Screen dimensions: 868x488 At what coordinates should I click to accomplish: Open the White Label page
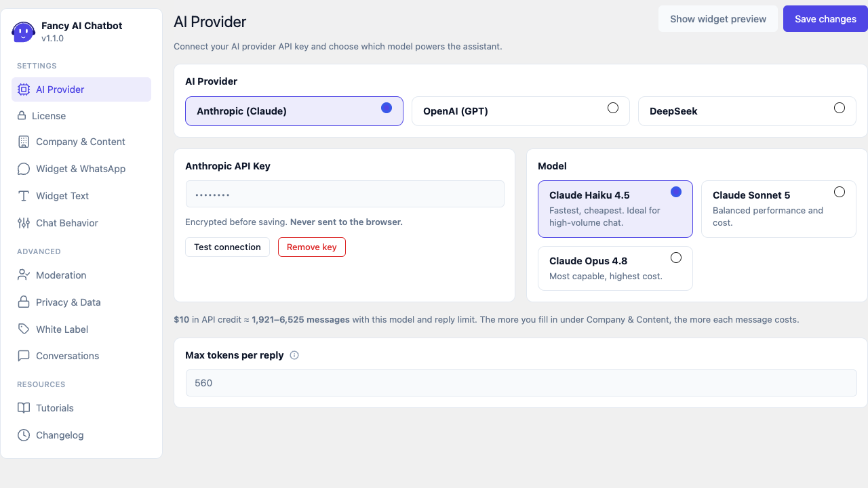pos(81,329)
